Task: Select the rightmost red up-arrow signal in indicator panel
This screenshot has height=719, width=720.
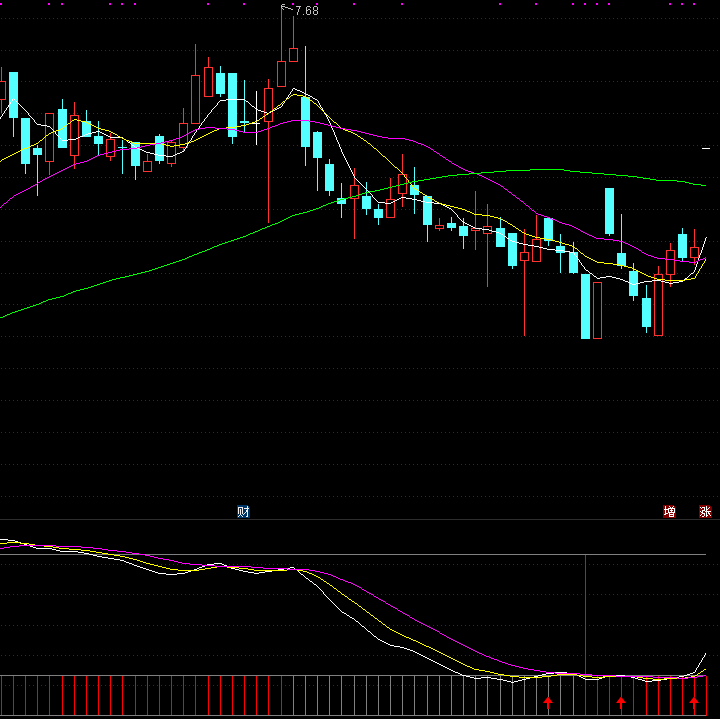Action: (x=694, y=702)
